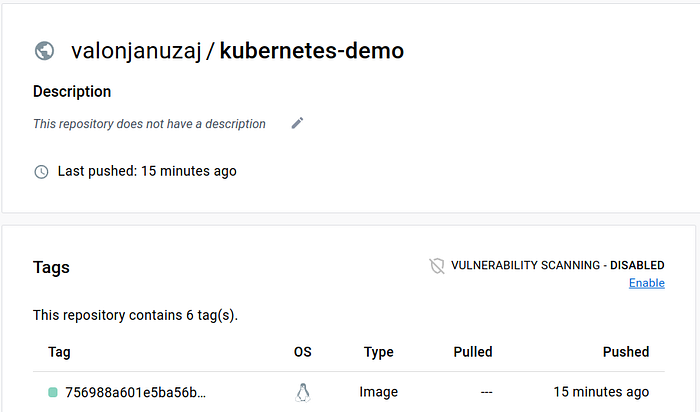
Task: Click the Description section heading
Action: (72, 91)
